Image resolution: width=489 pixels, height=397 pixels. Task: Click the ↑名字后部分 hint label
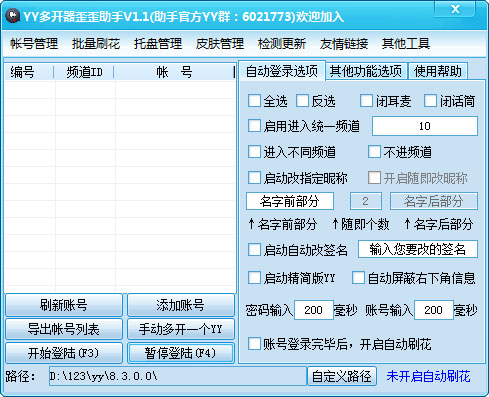pyautogui.click(x=438, y=224)
